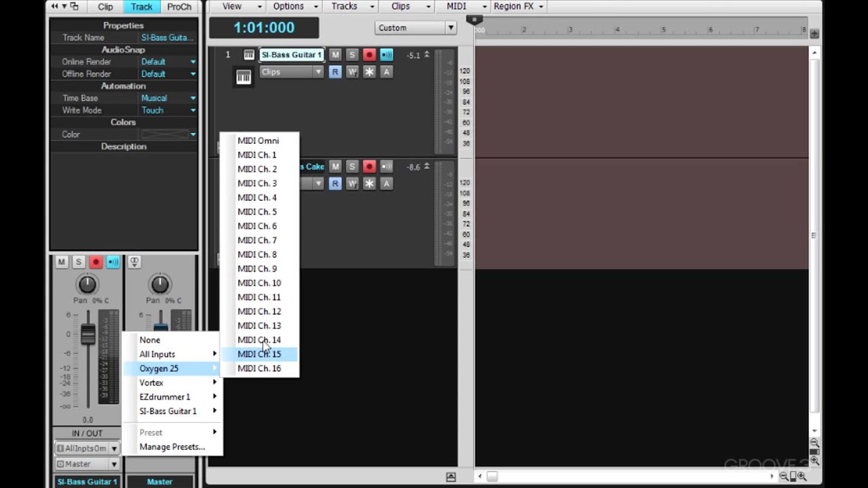
Task: Click input echo in inspector channel strip
Action: [113, 262]
